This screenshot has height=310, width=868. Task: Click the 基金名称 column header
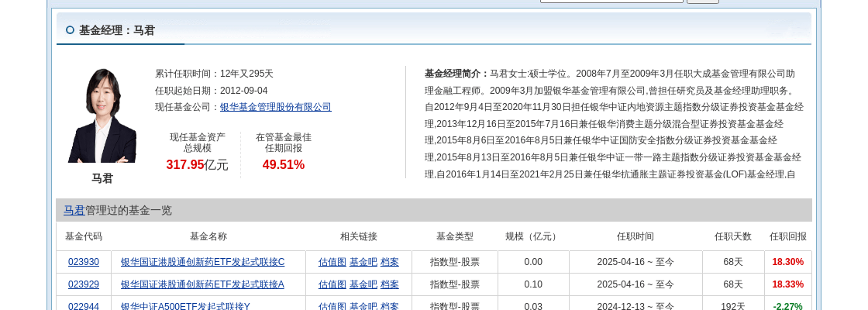(208, 236)
